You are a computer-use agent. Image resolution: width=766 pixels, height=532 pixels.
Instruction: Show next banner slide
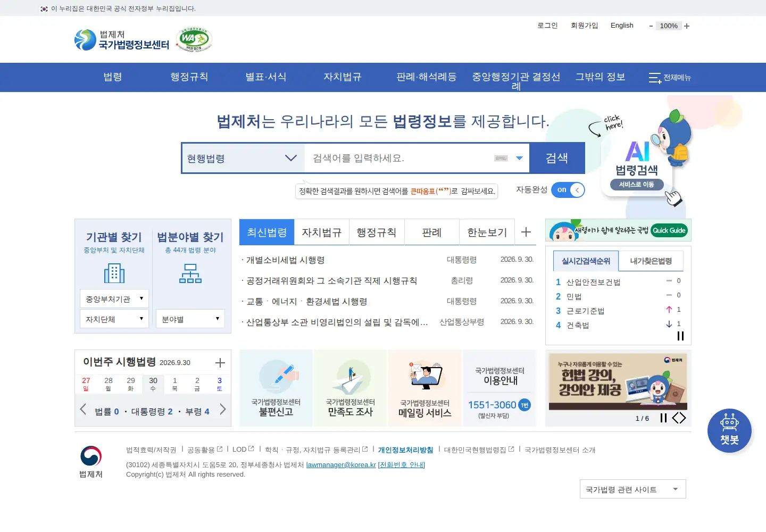[683, 418]
